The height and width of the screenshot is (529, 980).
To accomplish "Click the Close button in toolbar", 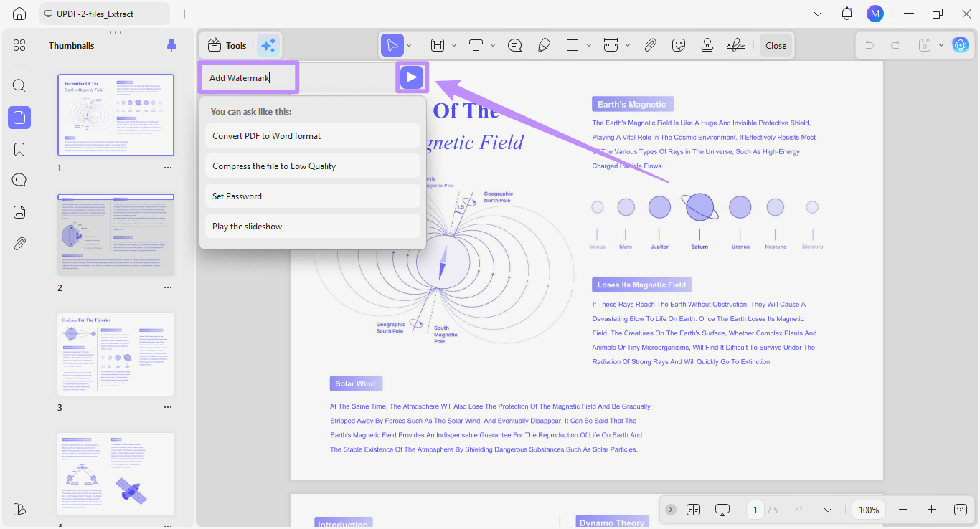I will tap(776, 45).
